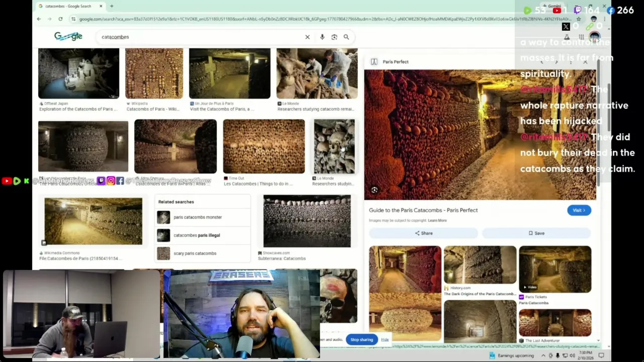Image resolution: width=644 pixels, height=362 pixels.
Task: Click the page vertical scrollbar arrow at bottom
Action: (x=609, y=346)
